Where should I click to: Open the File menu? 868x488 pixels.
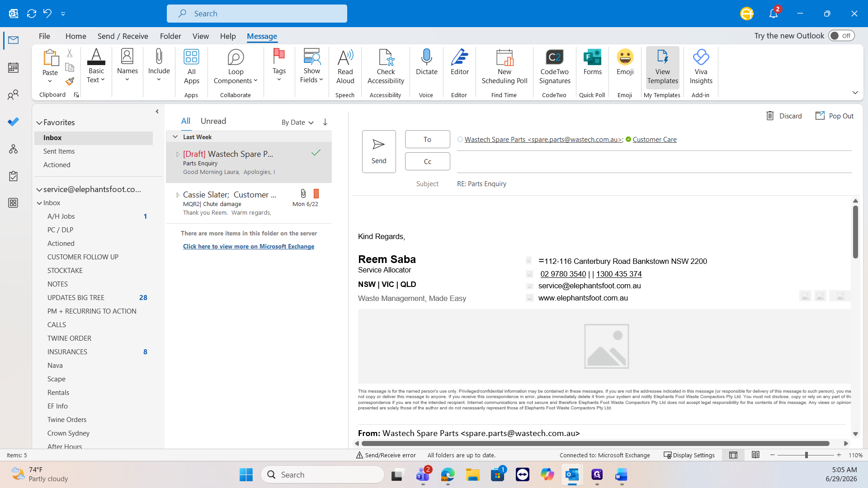[44, 36]
